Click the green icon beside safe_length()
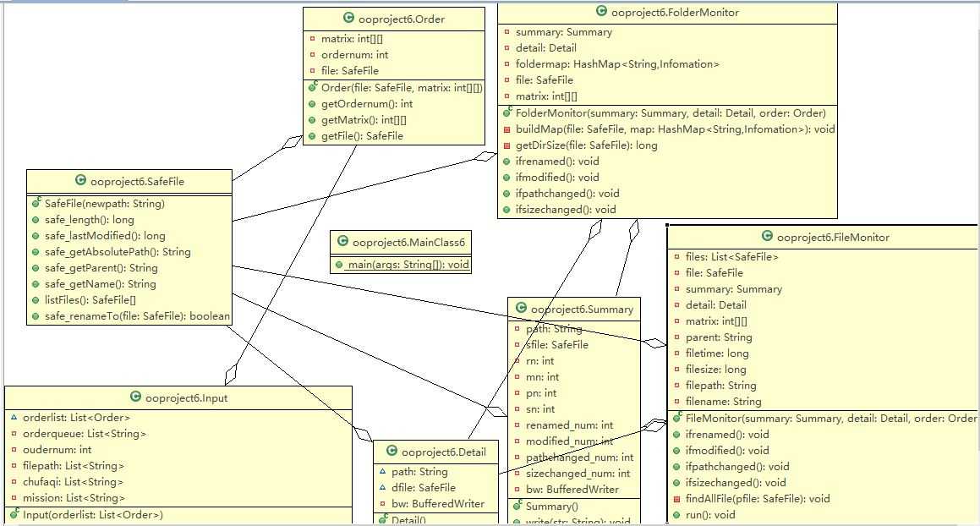This screenshot has width=980, height=526. [x=36, y=220]
